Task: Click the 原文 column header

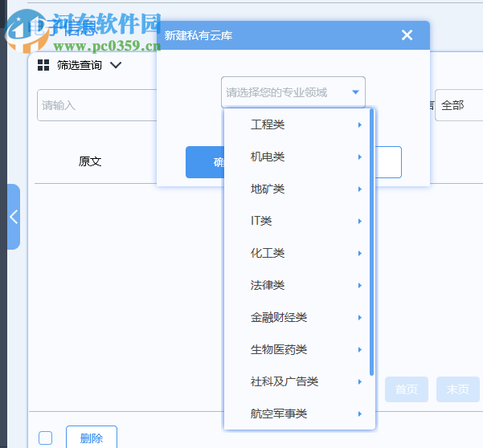Action: tap(90, 161)
